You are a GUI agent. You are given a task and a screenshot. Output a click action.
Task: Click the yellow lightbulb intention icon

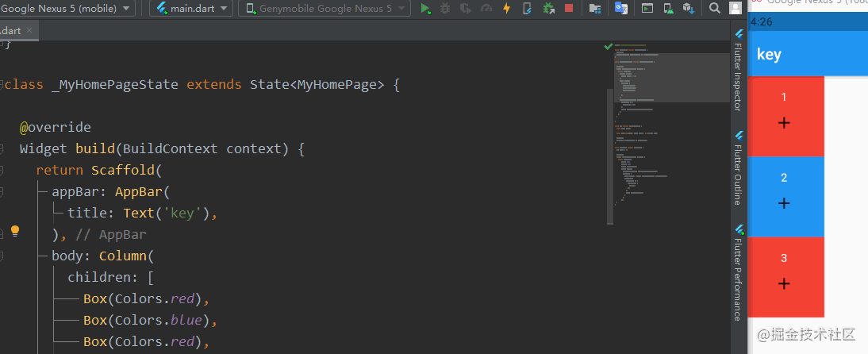coord(15,231)
